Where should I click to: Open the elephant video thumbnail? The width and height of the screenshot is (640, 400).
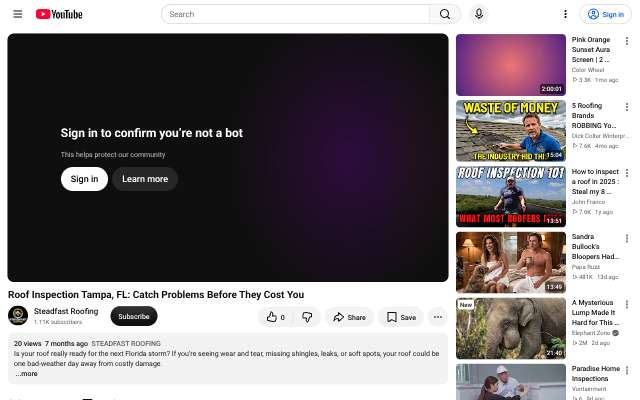(511, 329)
